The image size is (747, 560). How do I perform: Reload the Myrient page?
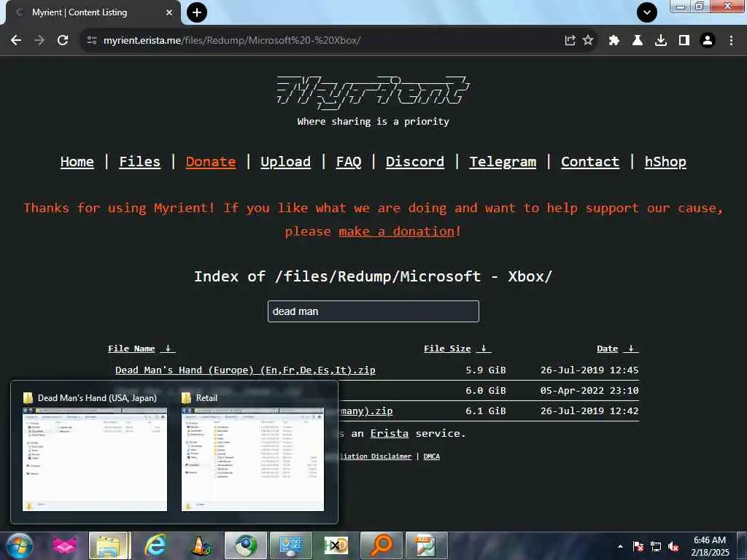tap(63, 40)
